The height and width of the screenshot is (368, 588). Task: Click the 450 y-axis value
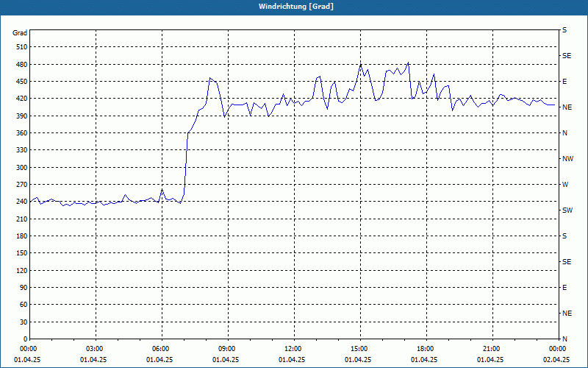(22, 82)
